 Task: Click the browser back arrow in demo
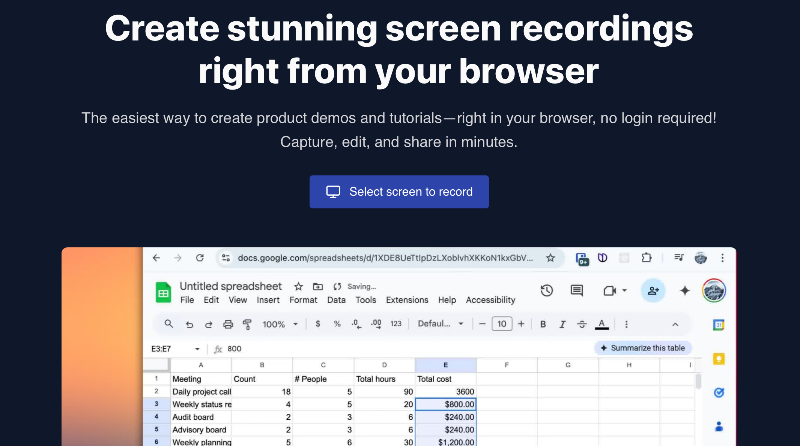157,258
